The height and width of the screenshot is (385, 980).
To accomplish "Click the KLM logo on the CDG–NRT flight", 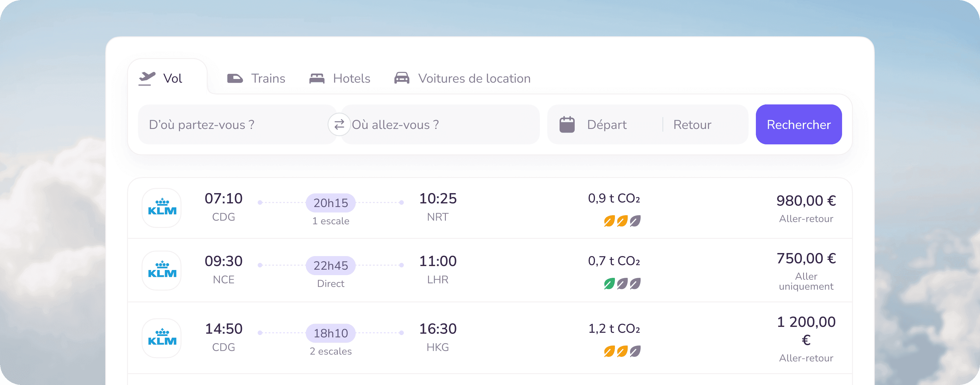I will click(162, 208).
